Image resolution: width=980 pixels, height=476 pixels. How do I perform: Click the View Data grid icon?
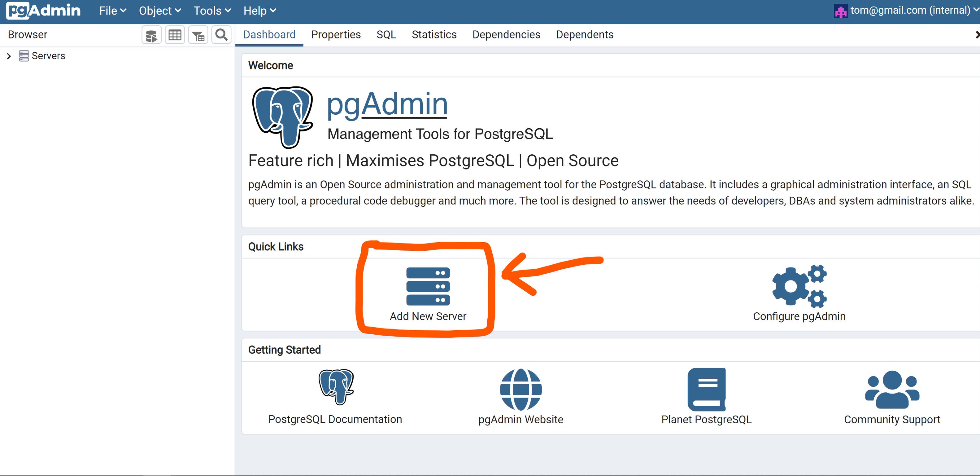[x=175, y=35]
